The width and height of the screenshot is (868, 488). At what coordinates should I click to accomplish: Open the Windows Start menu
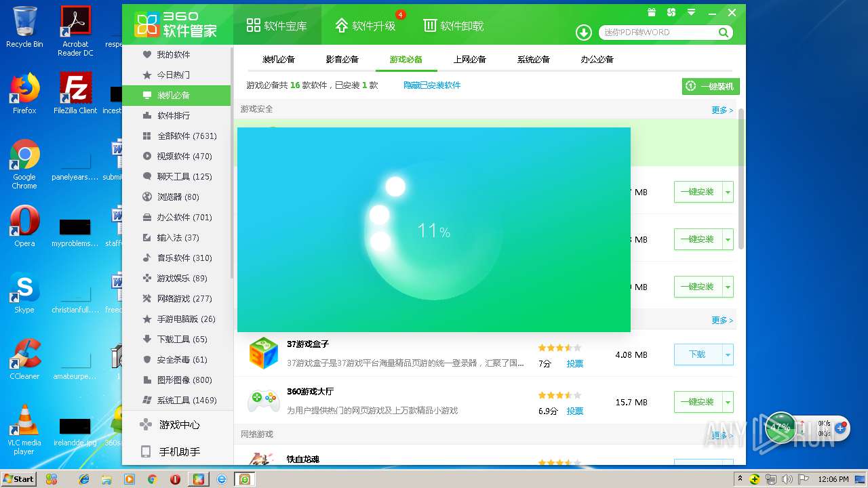[18, 479]
